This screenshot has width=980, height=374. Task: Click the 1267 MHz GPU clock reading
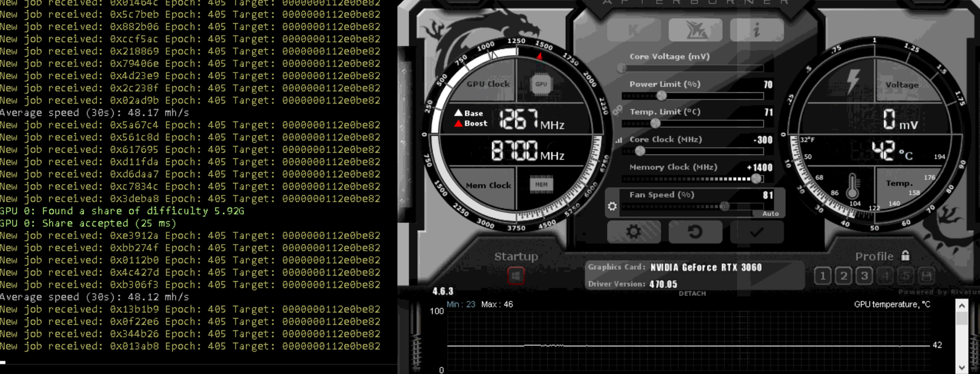click(532, 119)
